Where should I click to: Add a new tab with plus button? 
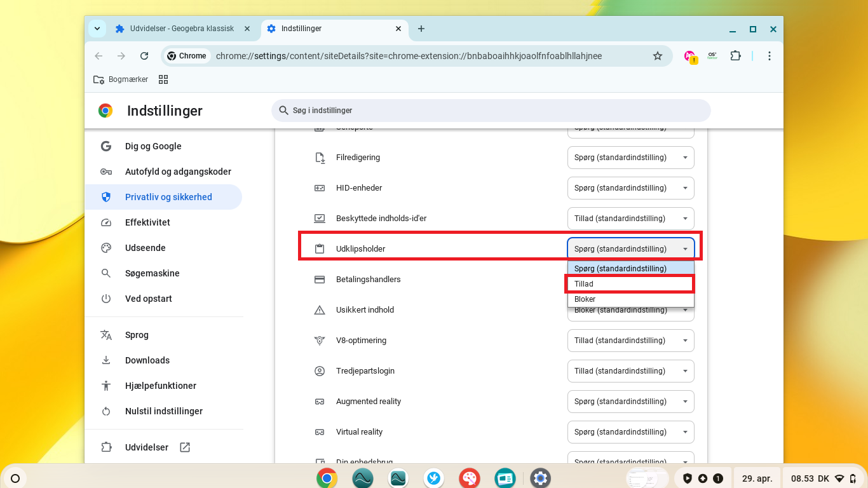click(421, 29)
